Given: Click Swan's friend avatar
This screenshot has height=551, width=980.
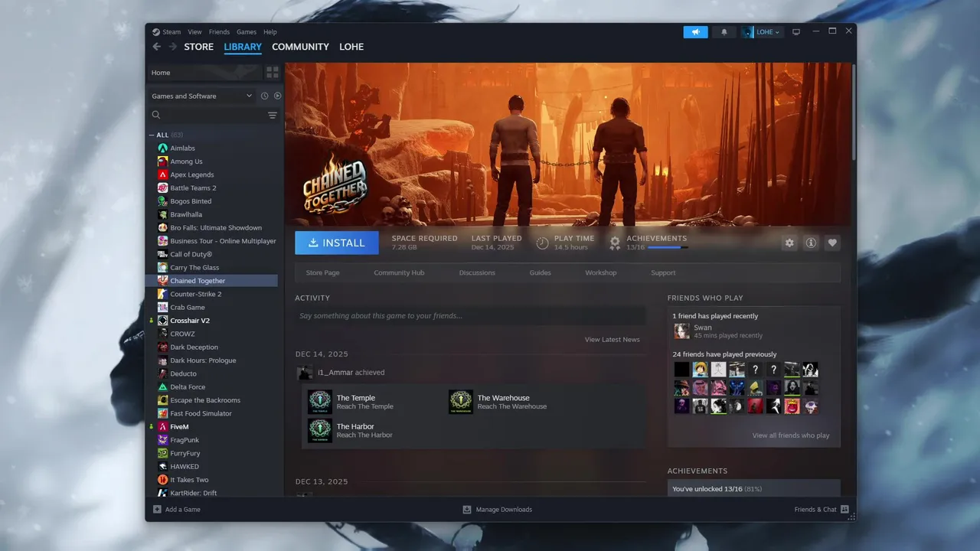Looking at the screenshot, I should pos(681,331).
